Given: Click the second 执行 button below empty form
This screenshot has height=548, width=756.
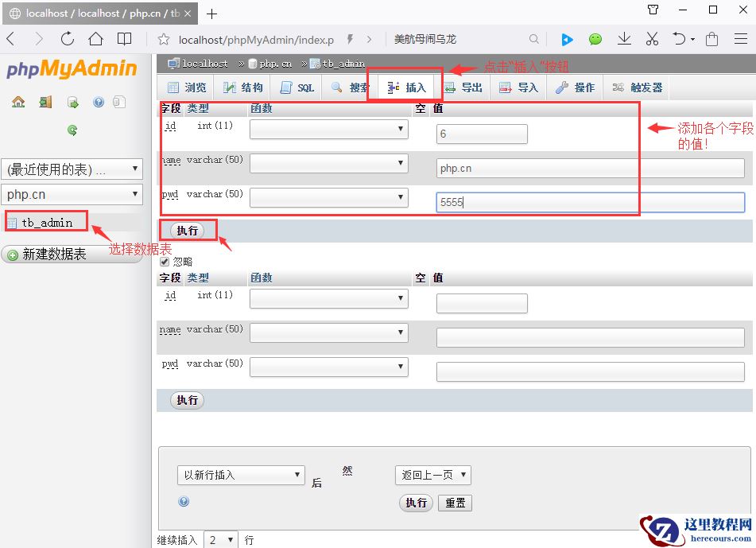Looking at the screenshot, I should coord(188,400).
